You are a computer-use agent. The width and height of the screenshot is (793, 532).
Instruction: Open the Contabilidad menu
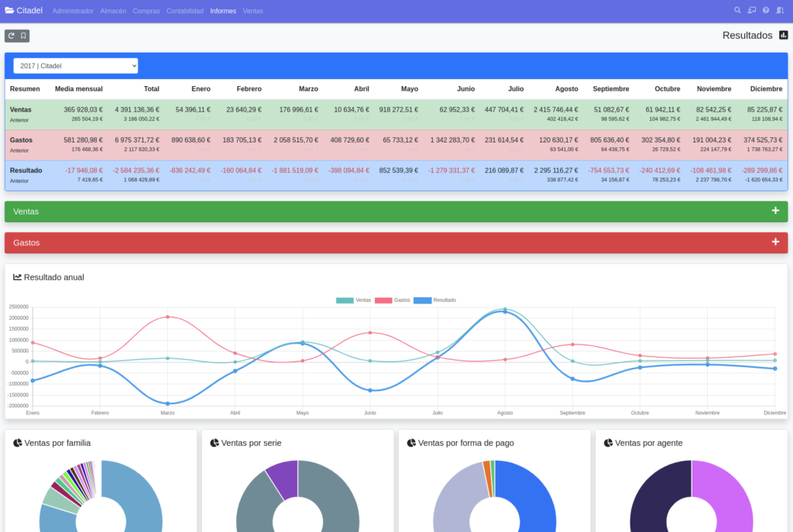pos(185,11)
